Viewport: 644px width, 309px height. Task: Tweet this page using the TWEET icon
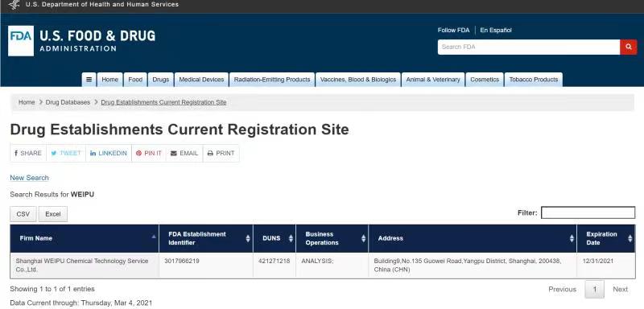pyautogui.click(x=66, y=153)
